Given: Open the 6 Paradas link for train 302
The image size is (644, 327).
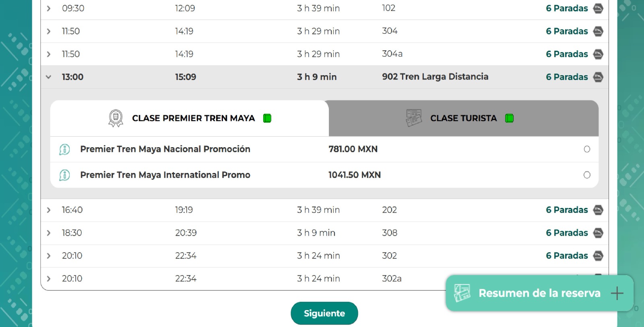Looking at the screenshot, I should [566, 256].
